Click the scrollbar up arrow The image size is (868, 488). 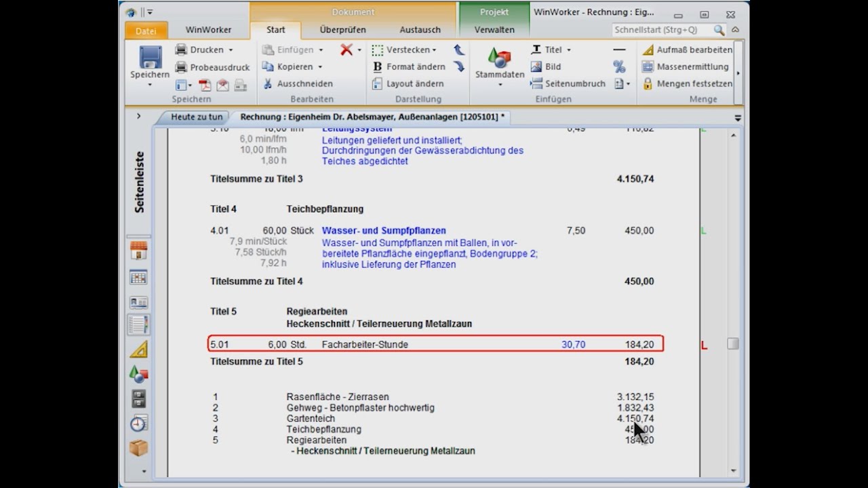click(x=733, y=136)
